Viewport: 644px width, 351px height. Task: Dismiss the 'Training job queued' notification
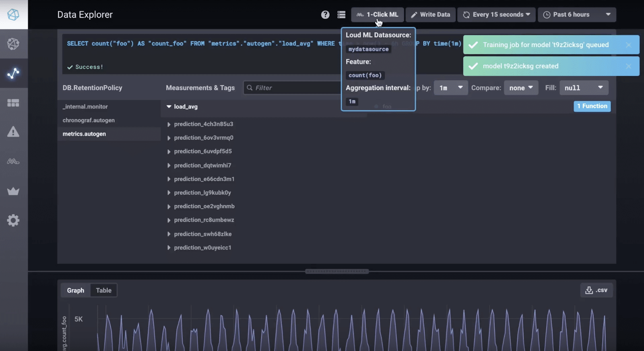click(628, 45)
